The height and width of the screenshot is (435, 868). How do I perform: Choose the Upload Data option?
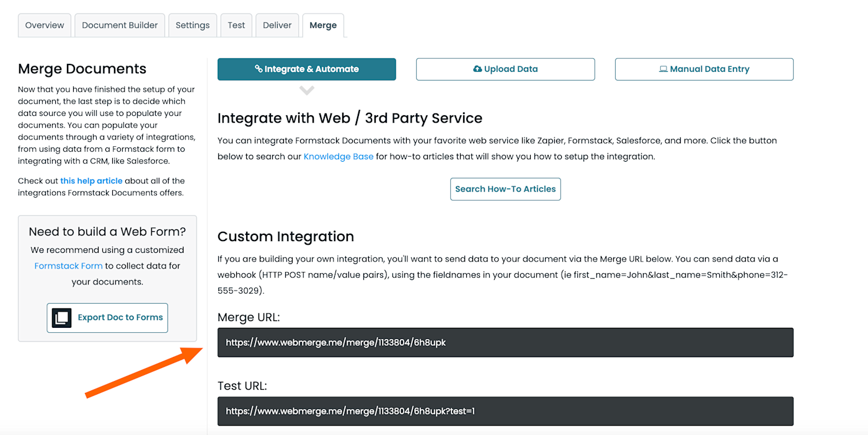tap(505, 69)
